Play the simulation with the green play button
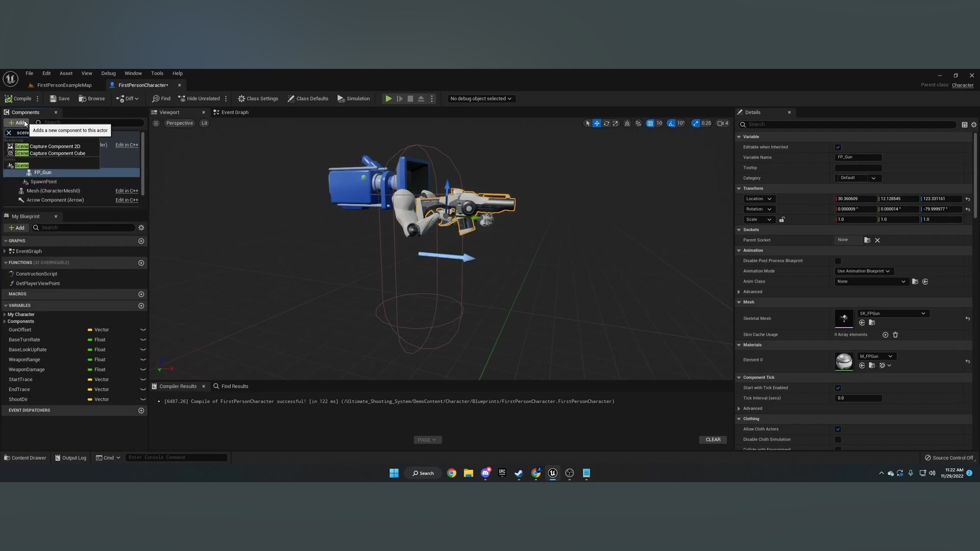This screenshot has width=980, height=551. [388, 98]
